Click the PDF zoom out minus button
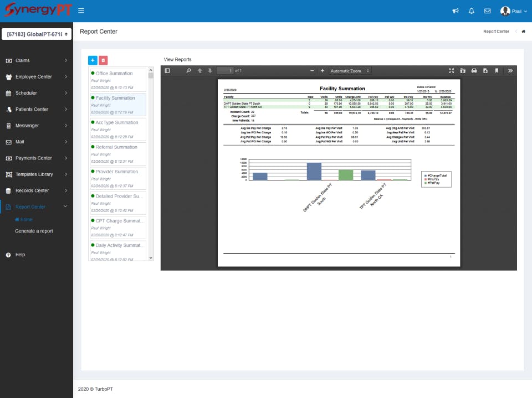532x398 pixels. coord(312,71)
